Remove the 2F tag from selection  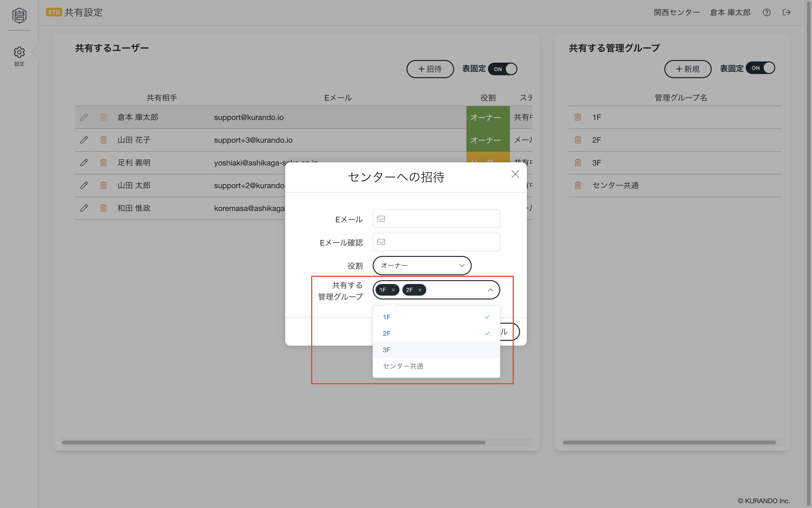420,290
